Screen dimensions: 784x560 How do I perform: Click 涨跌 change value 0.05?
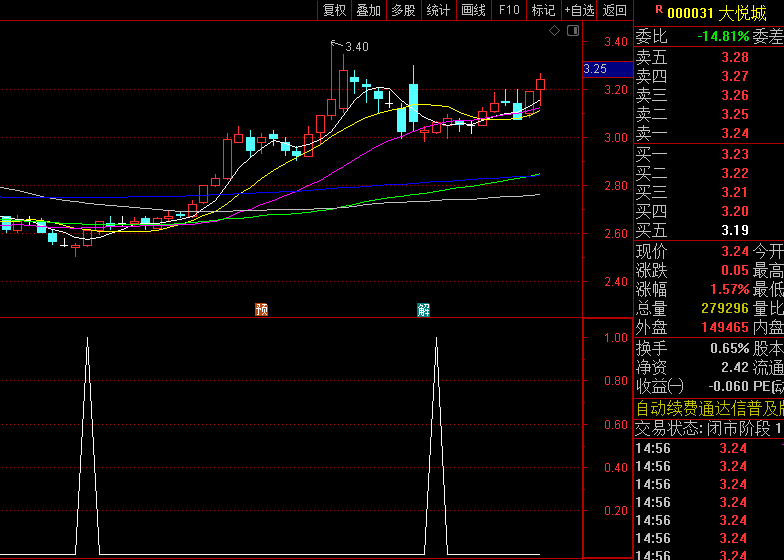pos(735,270)
